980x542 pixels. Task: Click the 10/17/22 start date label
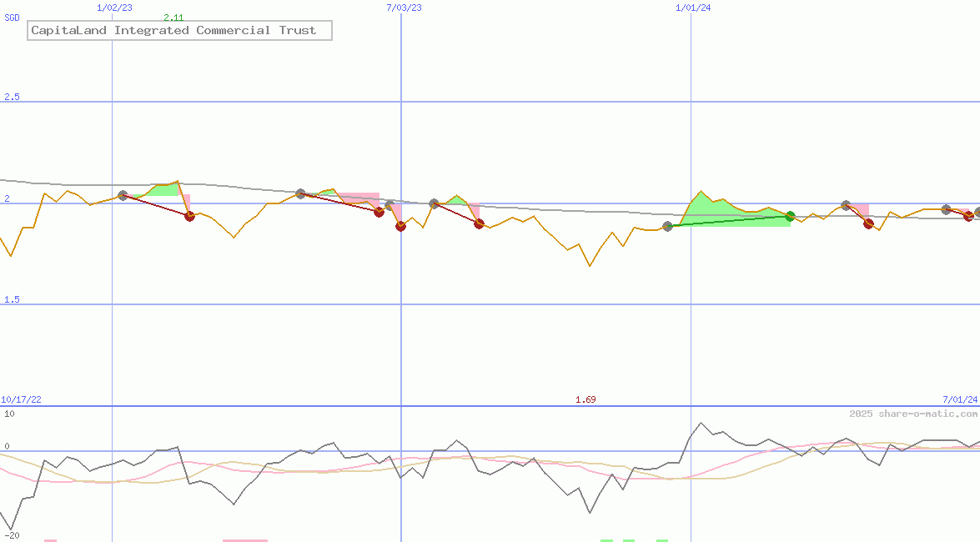(x=22, y=399)
